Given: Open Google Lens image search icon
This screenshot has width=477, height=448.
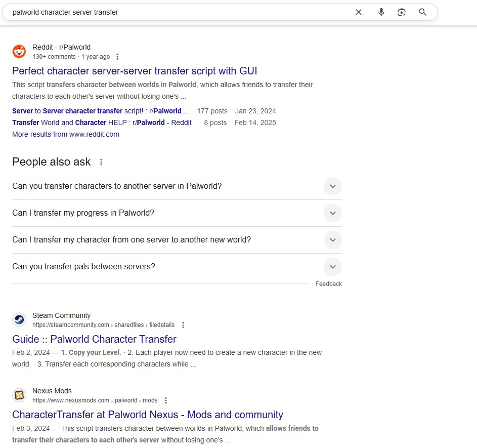Looking at the screenshot, I should tap(402, 12).
